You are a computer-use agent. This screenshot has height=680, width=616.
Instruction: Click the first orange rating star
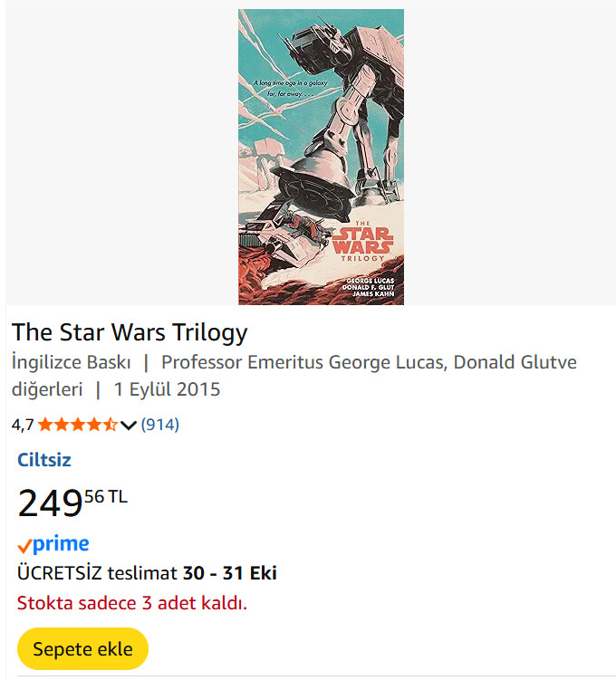[x=45, y=424]
